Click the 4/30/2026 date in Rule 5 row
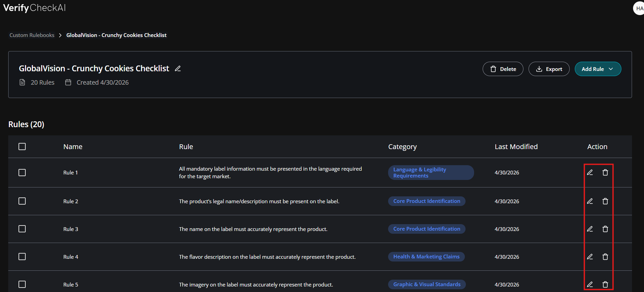The height and width of the screenshot is (292, 644). point(507,285)
